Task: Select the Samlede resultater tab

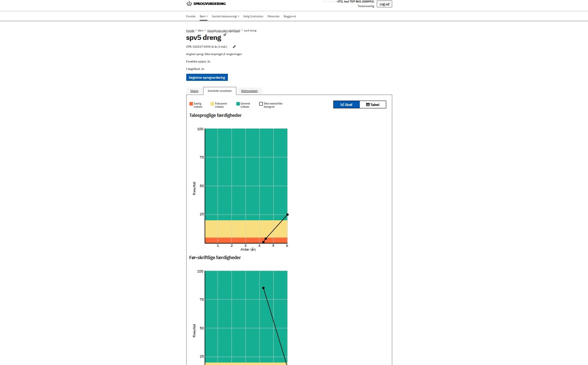Action: tap(220, 91)
